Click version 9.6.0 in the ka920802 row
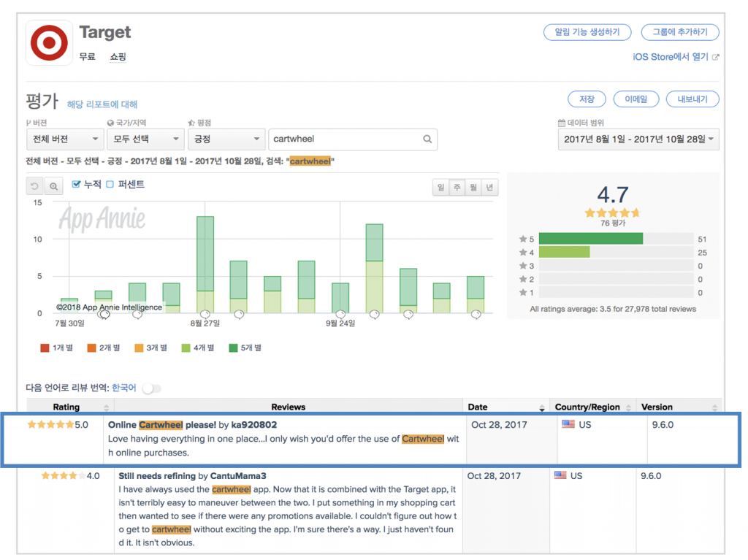This screenshot has height=560, width=748. [x=663, y=424]
